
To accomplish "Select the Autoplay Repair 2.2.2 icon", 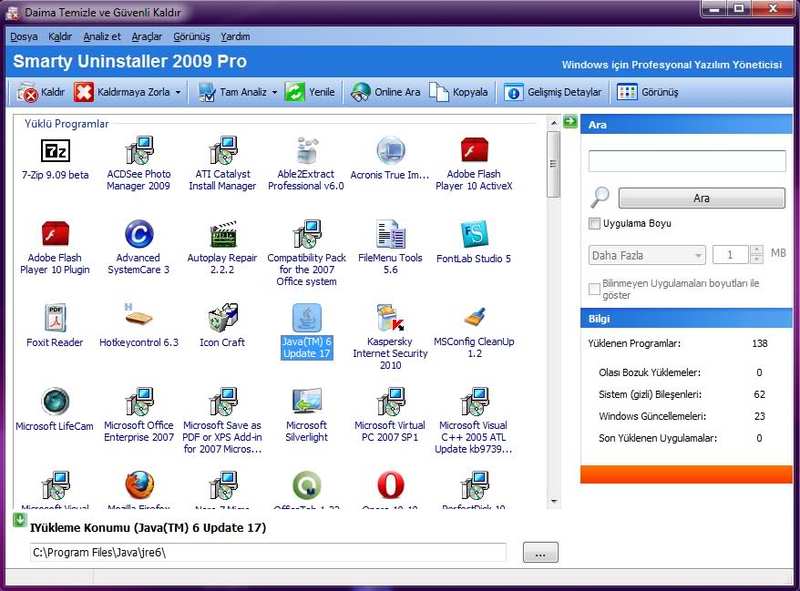I will pyautogui.click(x=222, y=234).
